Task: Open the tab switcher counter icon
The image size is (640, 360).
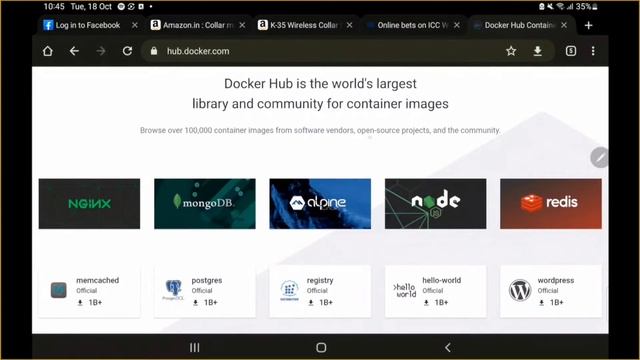Action: [571, 51]
